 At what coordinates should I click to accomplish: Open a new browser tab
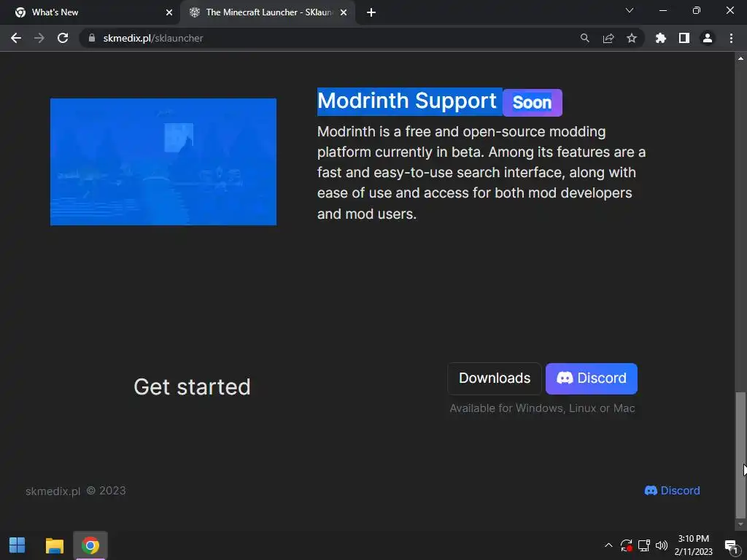click(371, 12)
